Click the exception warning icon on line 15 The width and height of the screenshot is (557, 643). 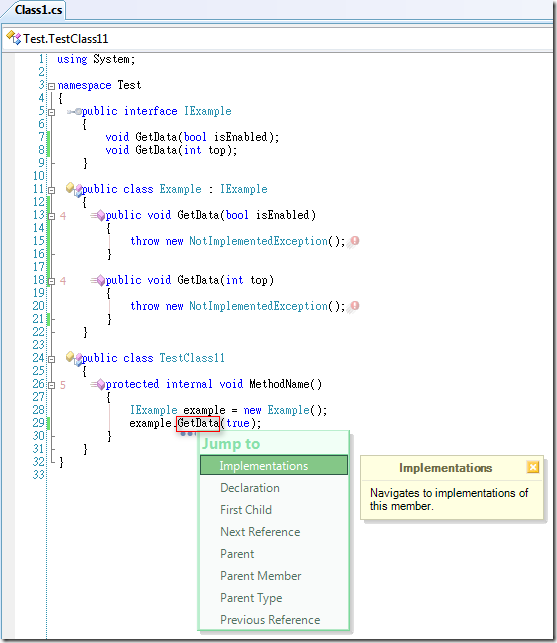[x=354, y=242]
